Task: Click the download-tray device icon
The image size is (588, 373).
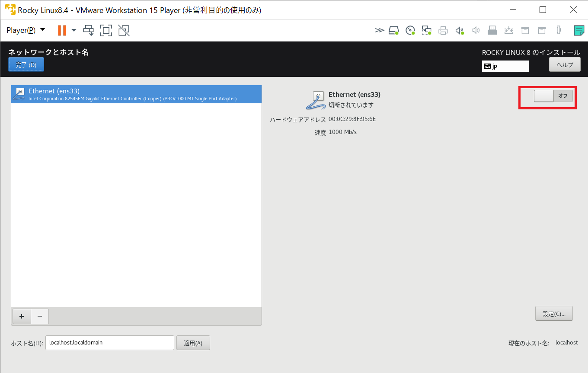Action: click(509, 30)
